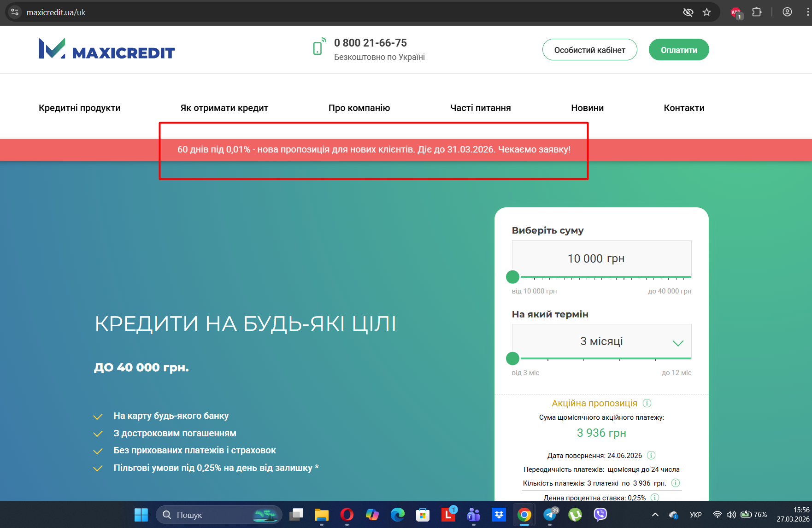Open the taskbar clock and date
The height and width of the screenshot is (528, 812).
coord(793,515)
